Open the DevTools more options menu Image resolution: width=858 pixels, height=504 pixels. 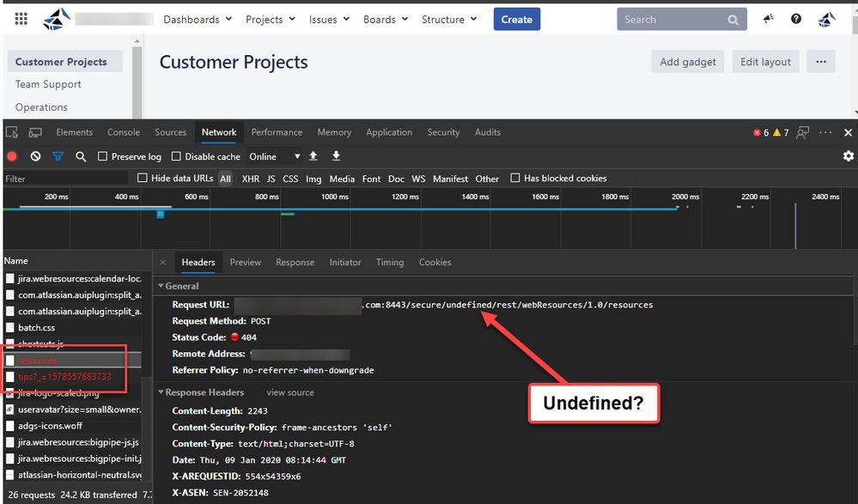[825, 132]
